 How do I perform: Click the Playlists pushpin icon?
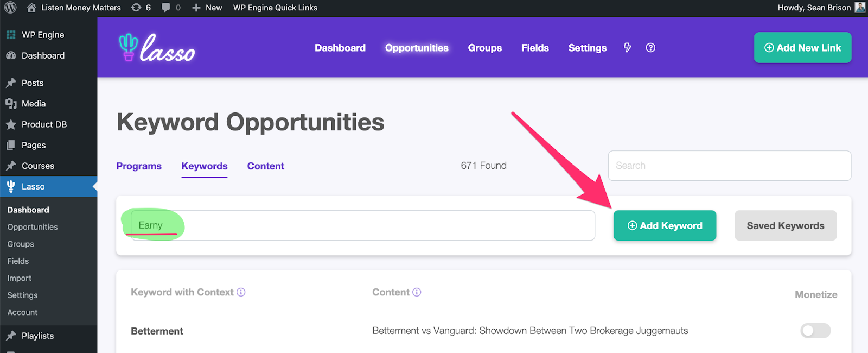[x=11, y=336]
